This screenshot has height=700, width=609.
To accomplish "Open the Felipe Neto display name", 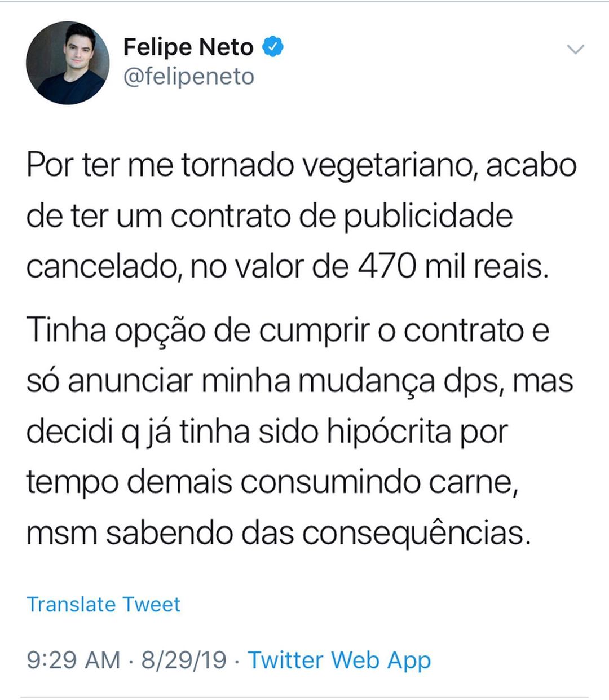I will [188, 47].
